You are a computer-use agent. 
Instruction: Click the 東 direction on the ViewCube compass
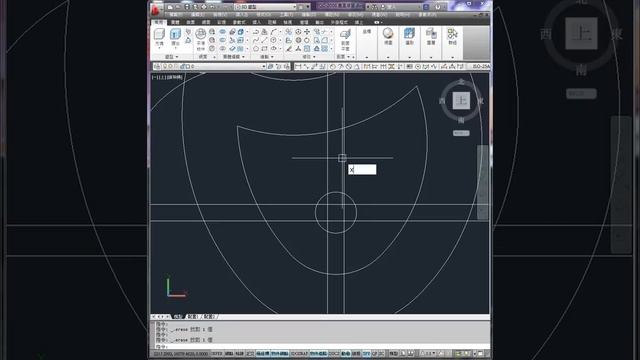[480, 101]
